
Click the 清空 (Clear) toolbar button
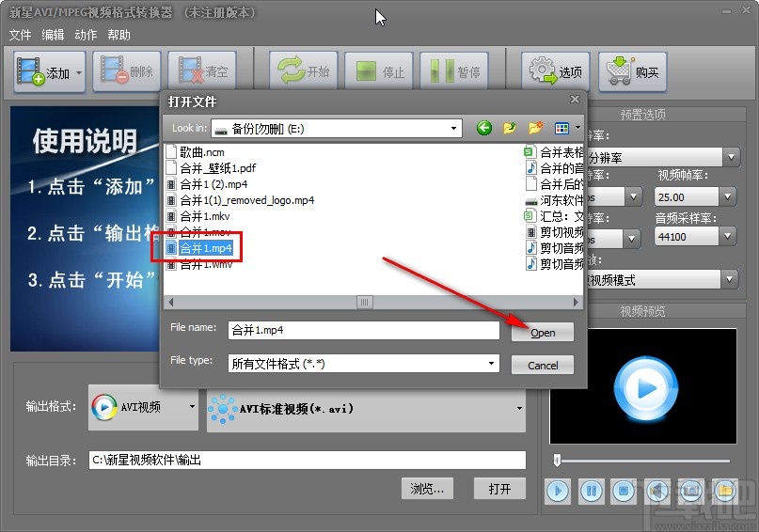pos(202,72)
